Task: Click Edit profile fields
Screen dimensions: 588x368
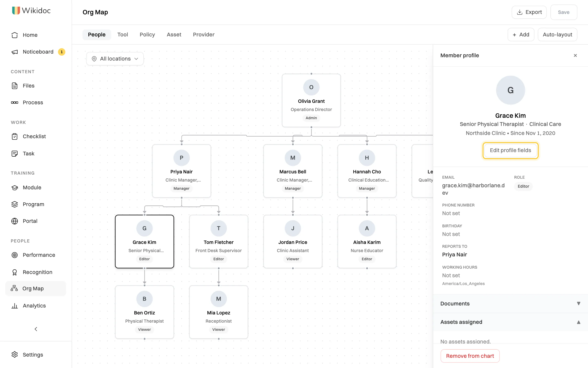Action: tap(510, 150)
